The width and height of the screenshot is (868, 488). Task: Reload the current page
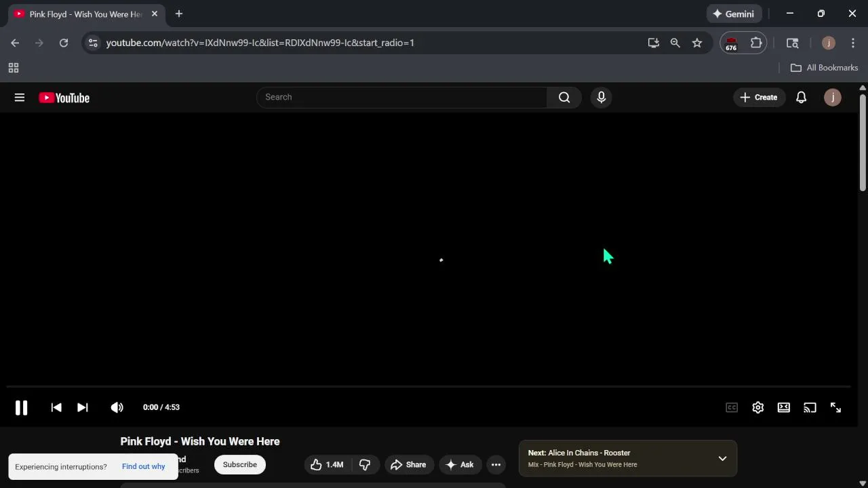point(64,43)
